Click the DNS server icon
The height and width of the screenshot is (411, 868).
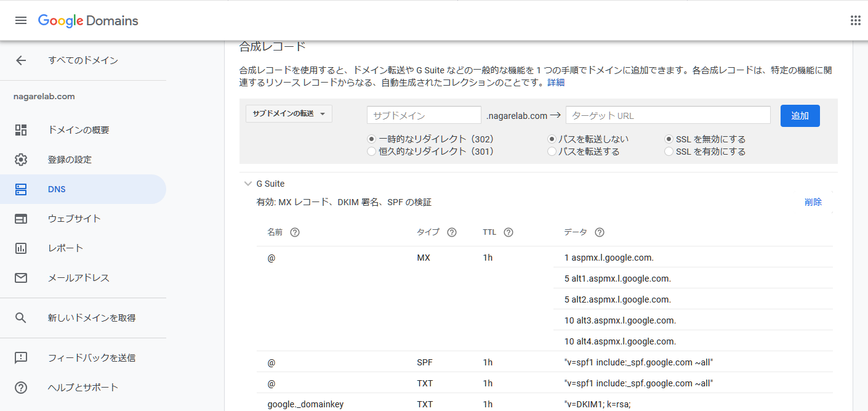[x=21, y=189]
